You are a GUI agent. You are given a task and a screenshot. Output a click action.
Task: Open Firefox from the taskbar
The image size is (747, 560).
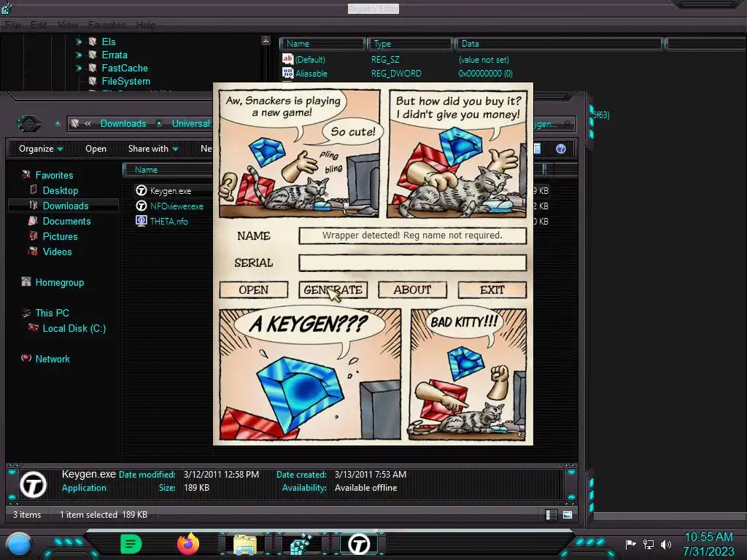188,544
